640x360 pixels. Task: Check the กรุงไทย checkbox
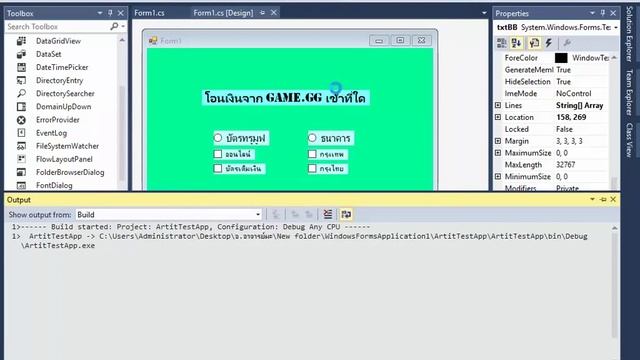tap(312, 168)
